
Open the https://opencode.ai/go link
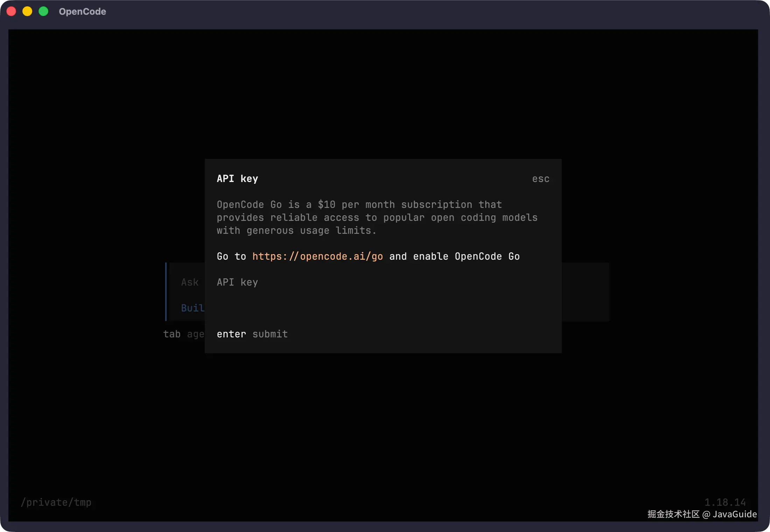click(x=317, y=256)
